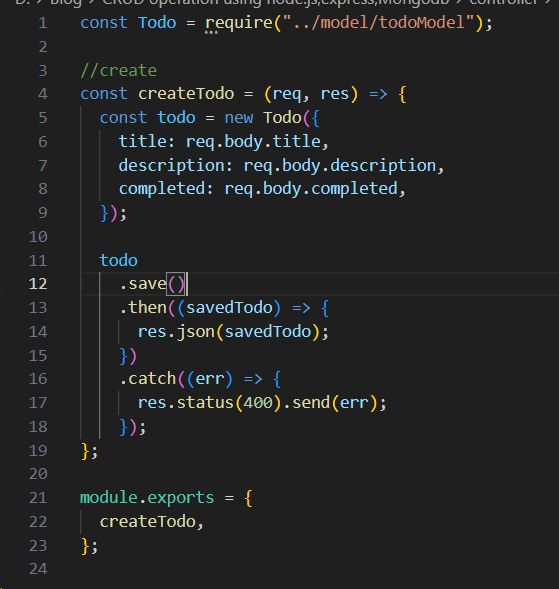Click savedTodo argument inside res.json
559x589 pixels.
[267, 332]
